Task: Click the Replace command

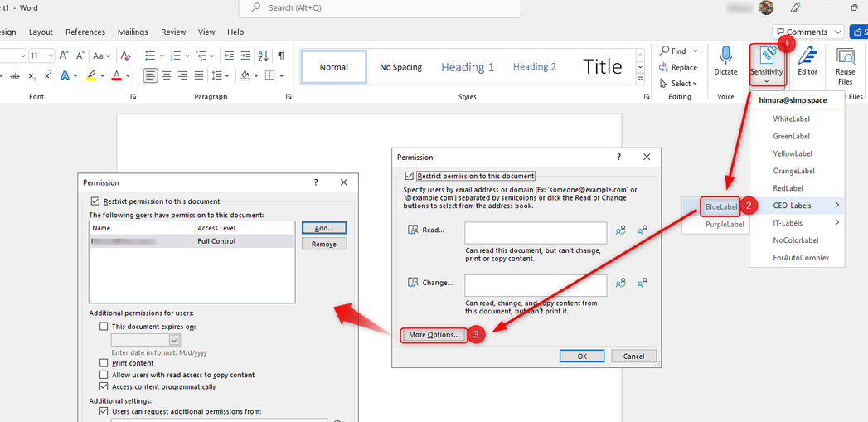Action: (678, 67)
